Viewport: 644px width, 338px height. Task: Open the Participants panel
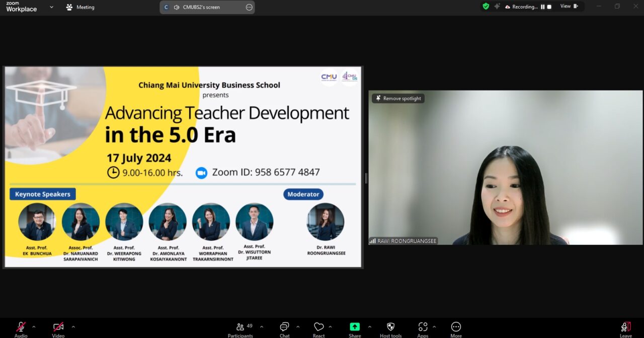click(240, 328)
